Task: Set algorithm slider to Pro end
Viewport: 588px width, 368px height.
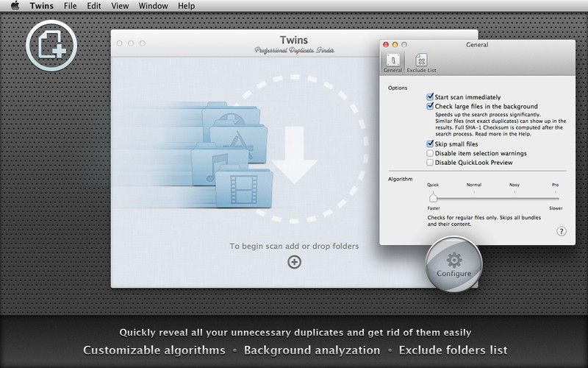Action: point(556,192)
